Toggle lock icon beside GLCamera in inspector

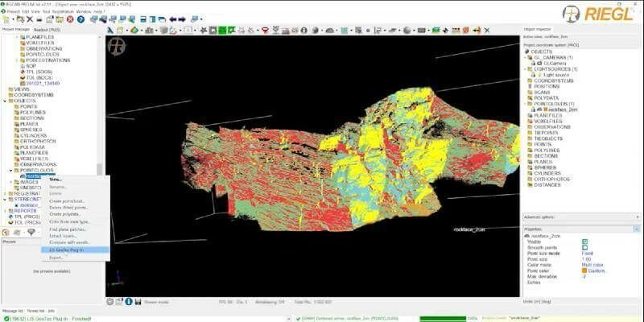pos(534,64)
